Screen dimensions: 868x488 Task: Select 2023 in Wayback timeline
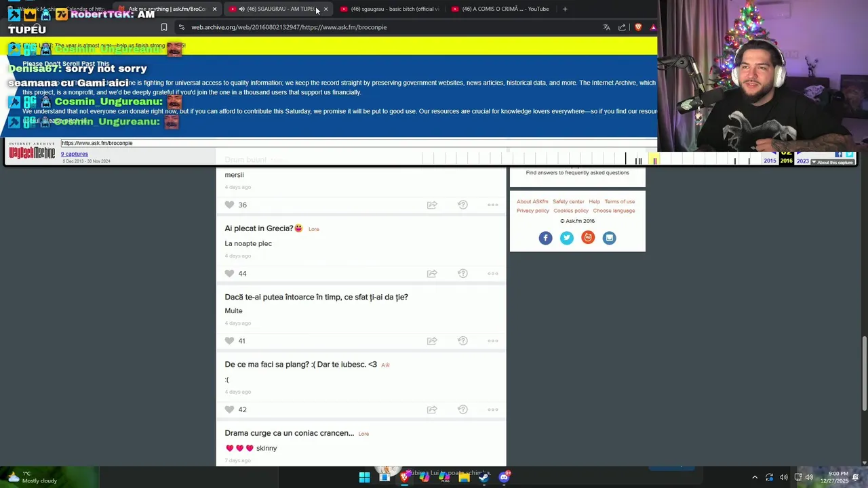pos(802,161)
